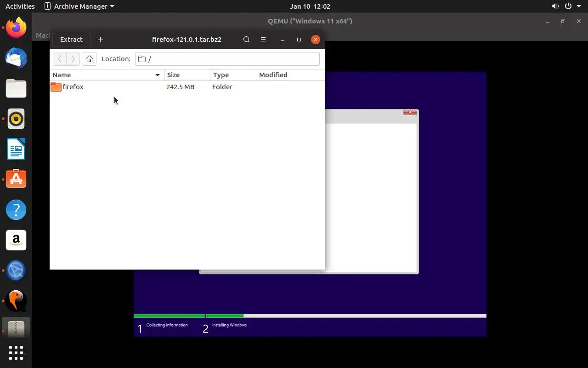Select the firefox folder icon
This screenshot has height=368, width=588.
[56, 87]
